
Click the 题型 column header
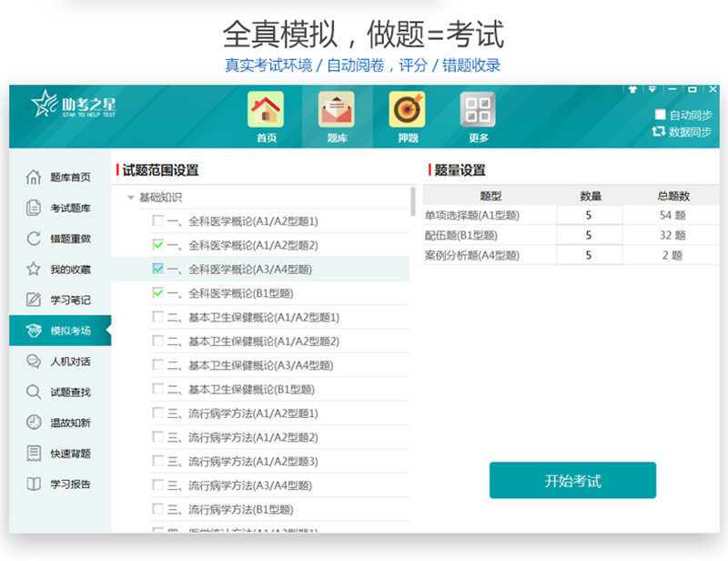490,196
